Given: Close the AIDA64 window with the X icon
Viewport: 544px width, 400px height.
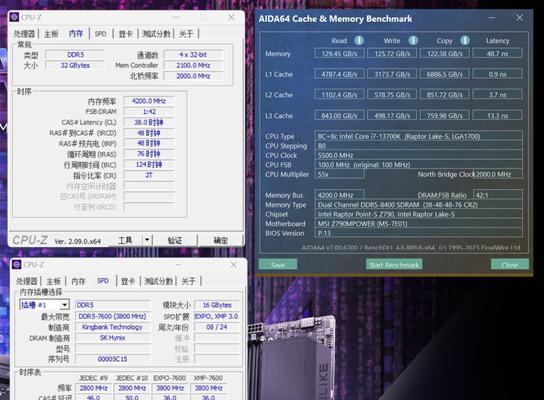Looking at the screenshot, I should [519, 18].
